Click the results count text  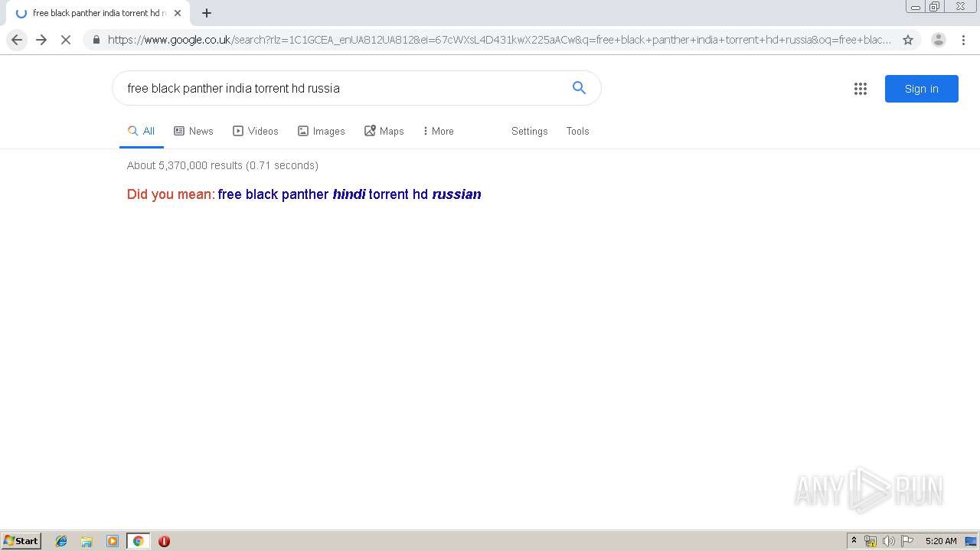223,165
